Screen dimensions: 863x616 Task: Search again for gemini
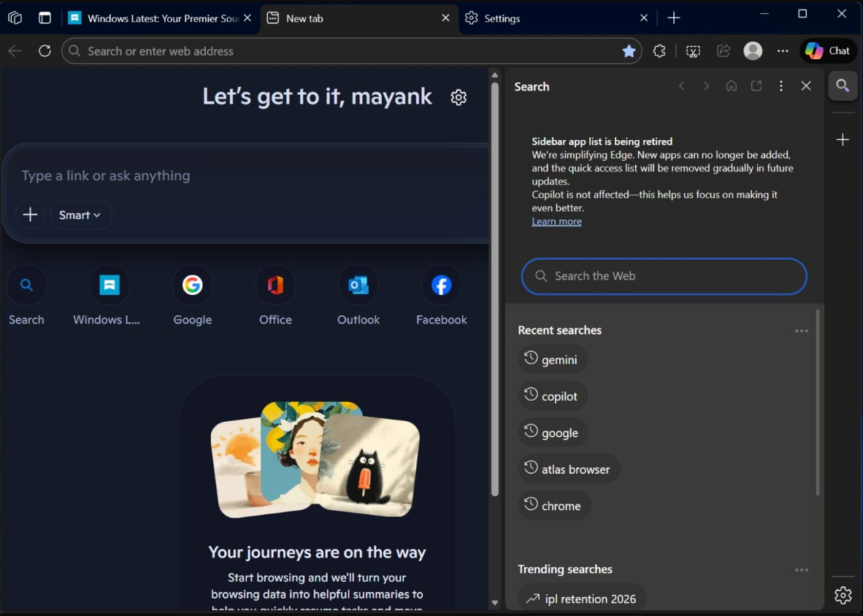553,359
